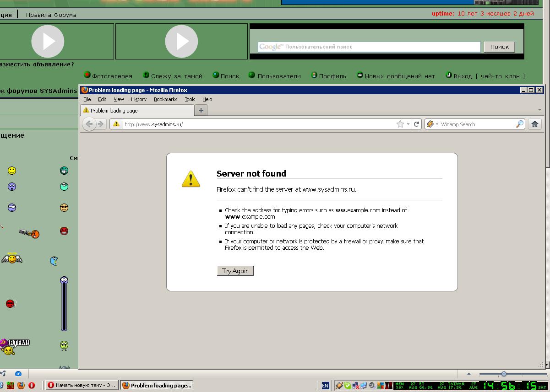The width and height of the screenshot is (550, 392).
Task: Insert the small green standing emoticon
Action: point(64,345)
